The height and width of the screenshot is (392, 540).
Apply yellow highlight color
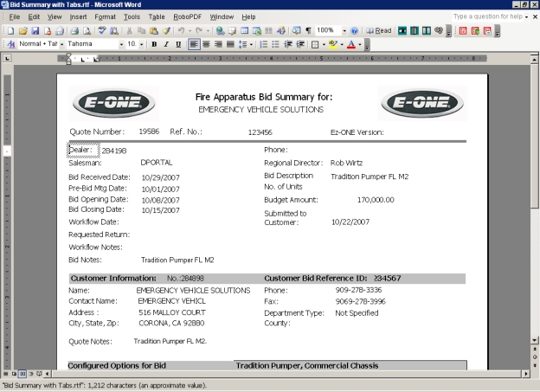coord(333,44)
